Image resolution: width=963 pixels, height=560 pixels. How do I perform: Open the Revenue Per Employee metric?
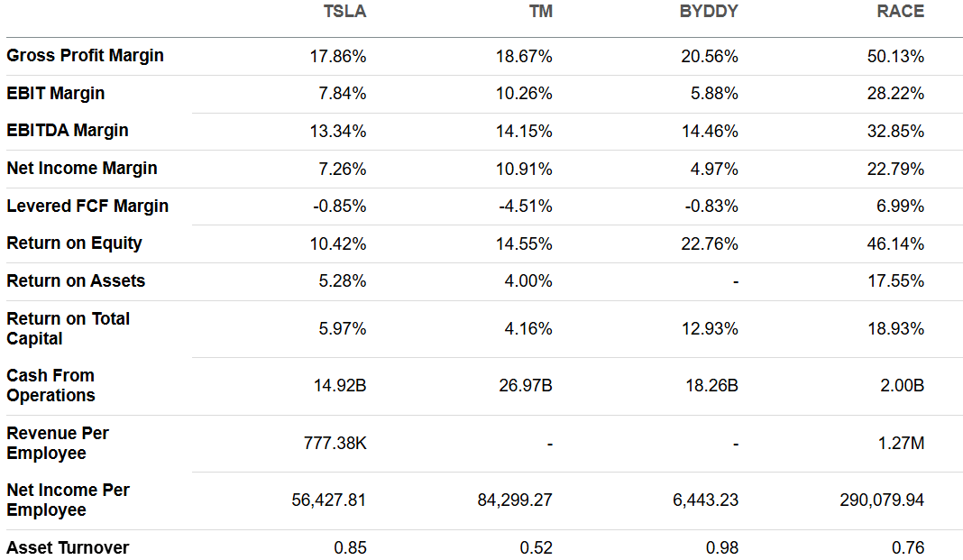[x=58, y=443]
